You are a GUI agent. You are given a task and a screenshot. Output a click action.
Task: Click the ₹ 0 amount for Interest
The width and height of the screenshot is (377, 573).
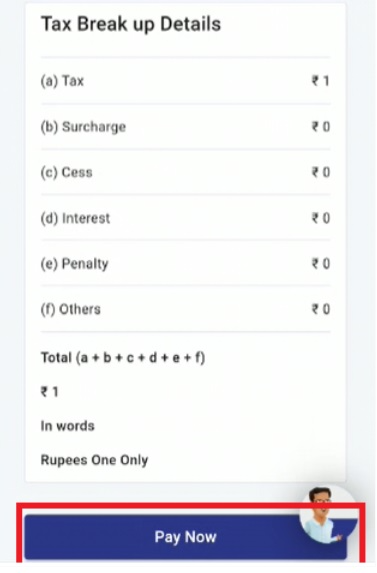point(321,218)
